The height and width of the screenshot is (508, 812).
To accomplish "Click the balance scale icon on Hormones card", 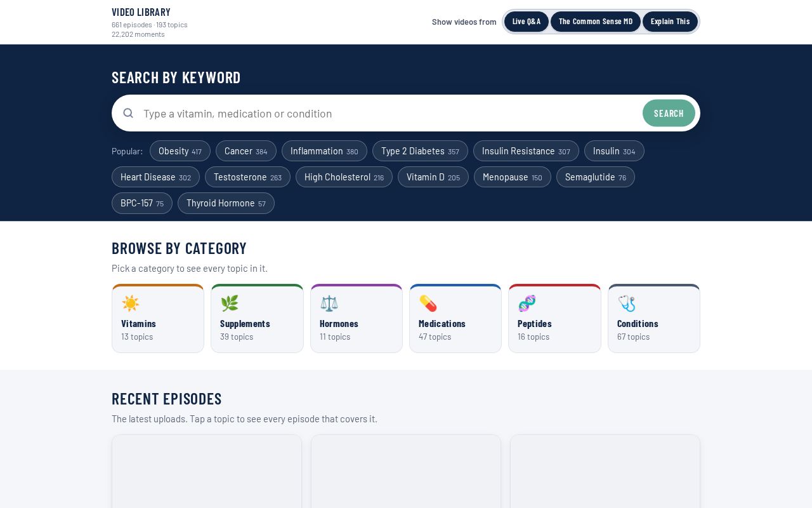I will point(329,304).
